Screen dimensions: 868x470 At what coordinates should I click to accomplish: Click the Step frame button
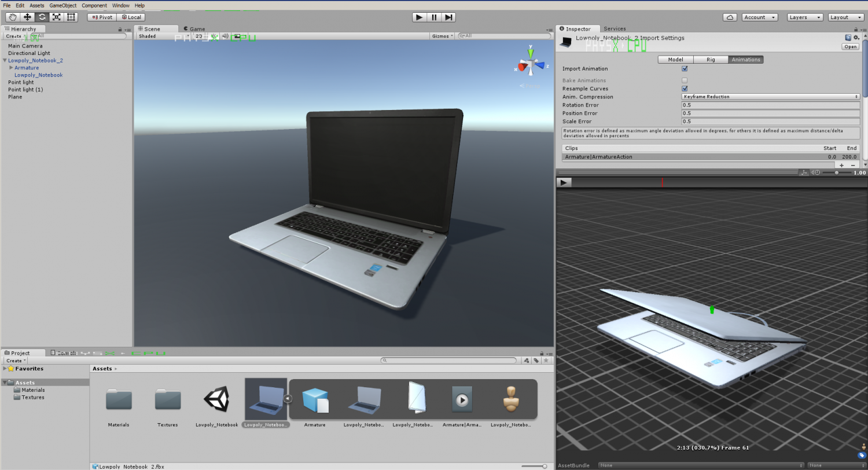tap(449, 17)
